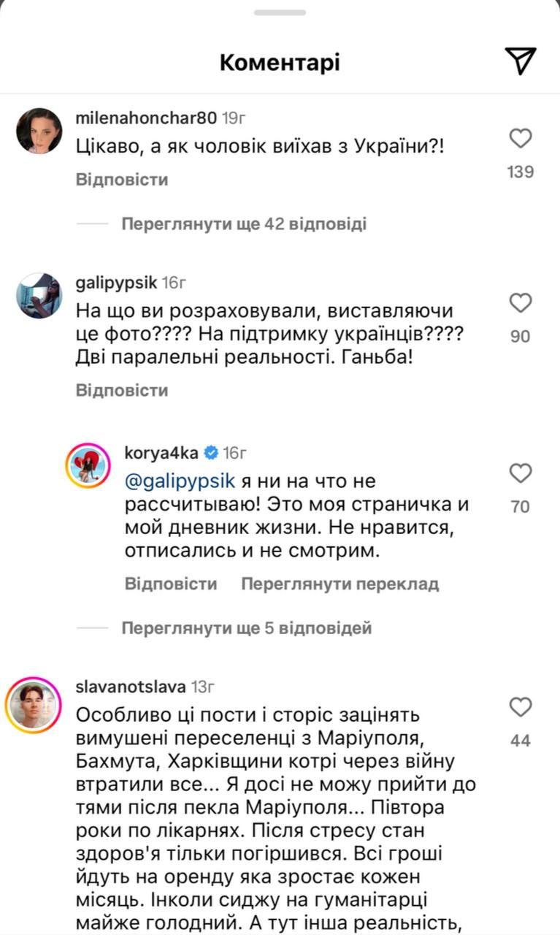Viewport: 560px width, 935px height.
Task: Reply to galipypsik's comment
Action: tap(122, 390)
